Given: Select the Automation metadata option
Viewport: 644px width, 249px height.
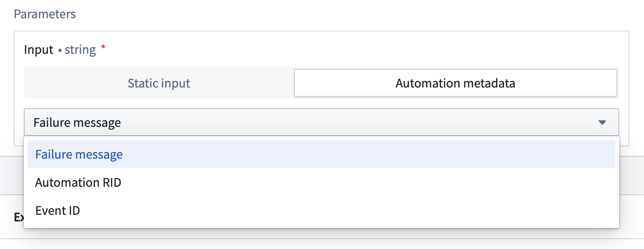Looking at the screenshot, I should coord(455,83).
